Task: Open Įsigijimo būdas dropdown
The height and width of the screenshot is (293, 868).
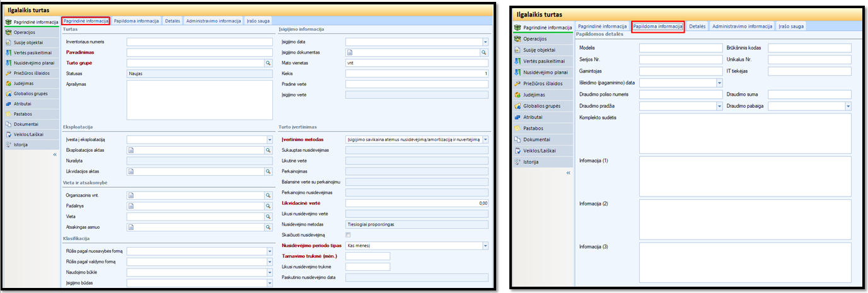Action: (x=269, y=283)
